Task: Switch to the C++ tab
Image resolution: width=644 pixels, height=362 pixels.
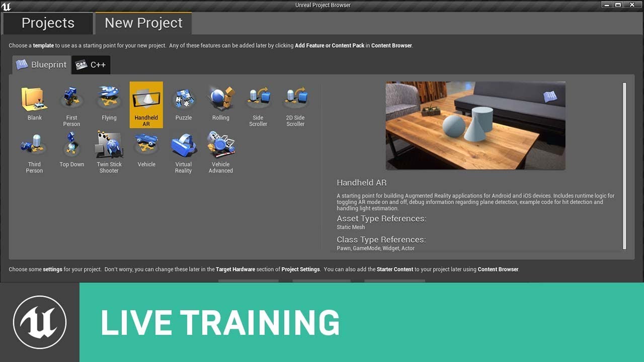Action: tap(91, 65)
